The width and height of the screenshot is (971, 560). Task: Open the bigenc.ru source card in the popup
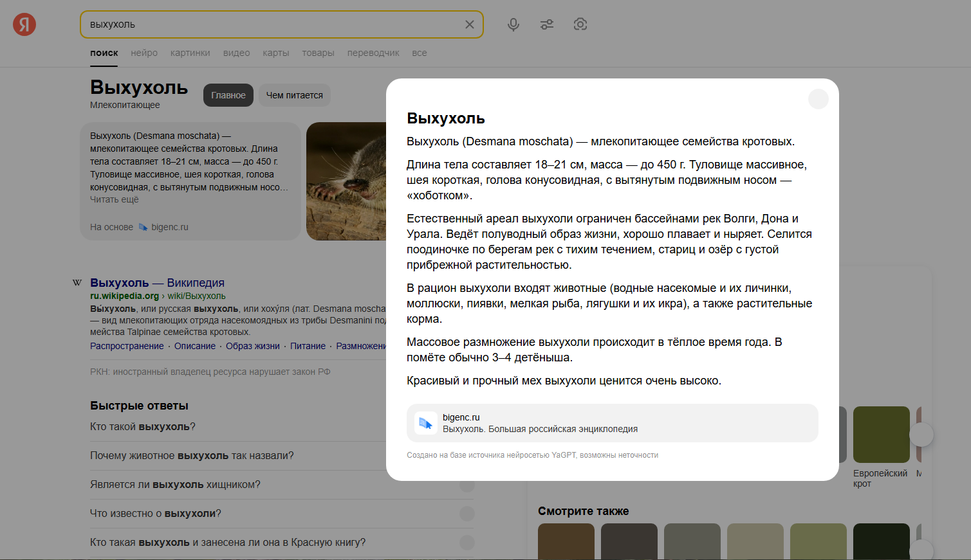pyautogui.click(x=613, y=423)
